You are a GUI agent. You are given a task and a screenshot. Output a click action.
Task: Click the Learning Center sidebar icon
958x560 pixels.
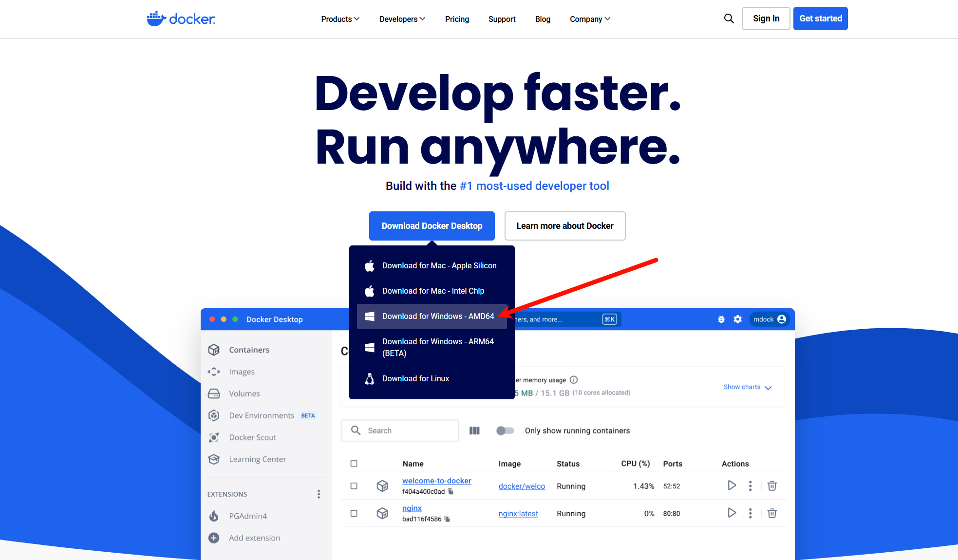tap(214, 459)
